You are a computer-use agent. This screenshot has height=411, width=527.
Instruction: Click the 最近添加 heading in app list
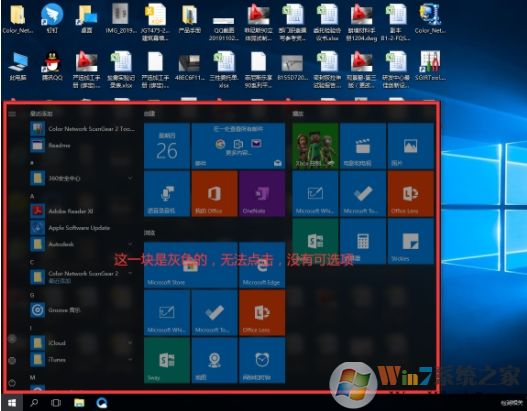click(x=41, y=114)
